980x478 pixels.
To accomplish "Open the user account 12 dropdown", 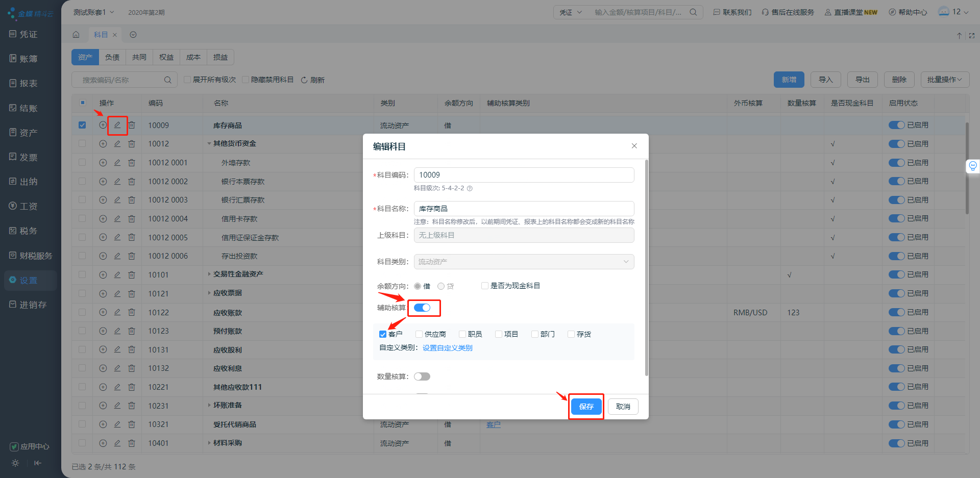I will (953, 12).
